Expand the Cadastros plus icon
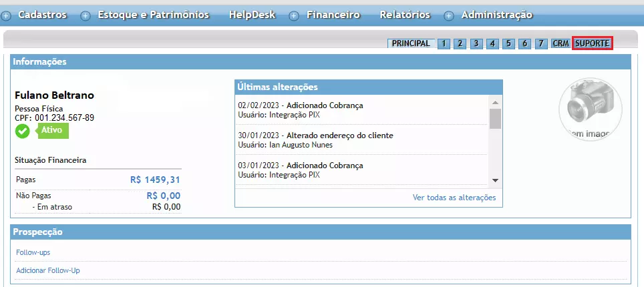The height and width of the screenshot is (287, 644). pyautogui.click(x=6, y=16)
